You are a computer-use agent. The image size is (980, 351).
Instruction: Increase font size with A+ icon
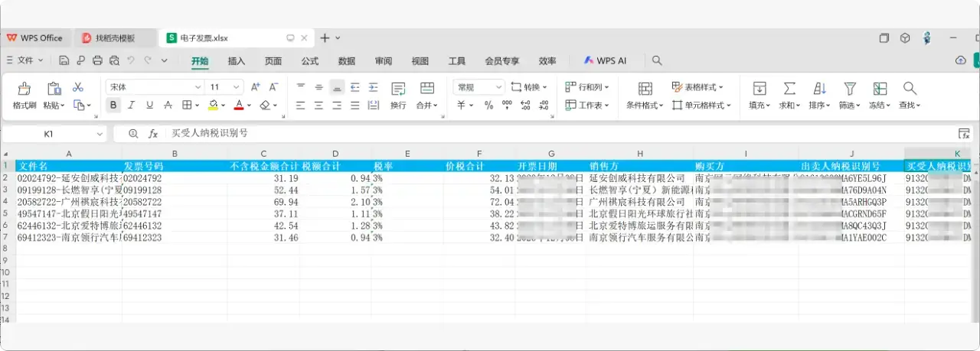pyautogui.click(x=256, y=87)
